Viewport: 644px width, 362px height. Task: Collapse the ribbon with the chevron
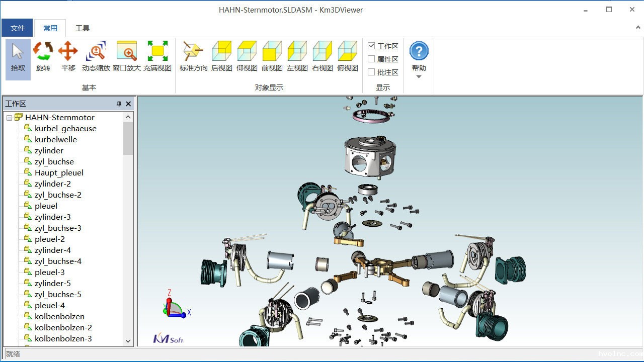click(x=638, y=28)
